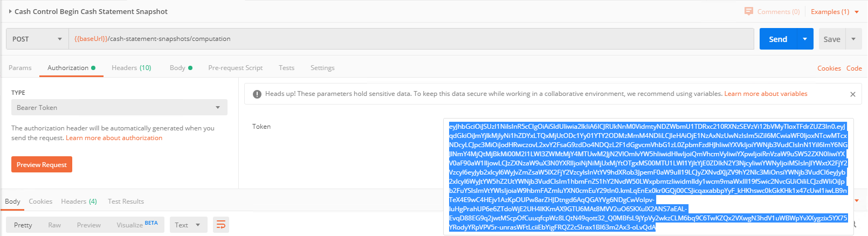Click the Comments speech bubble icon
Viewport: 868px width, 236px height.
pyautogui.click(x=748, y=11)
